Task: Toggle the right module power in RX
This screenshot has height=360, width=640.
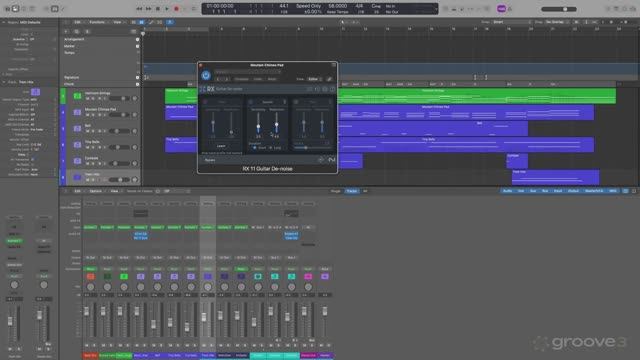Action: 296,102
